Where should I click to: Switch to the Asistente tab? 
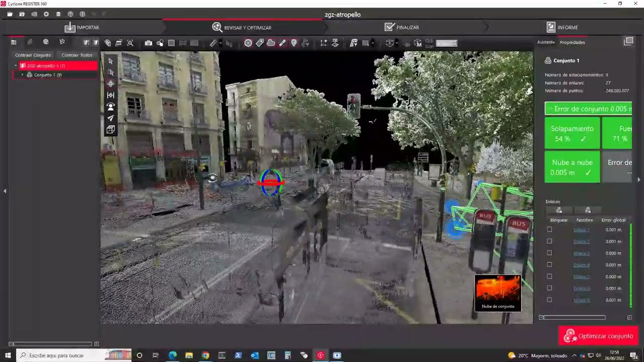pos(546,42)
